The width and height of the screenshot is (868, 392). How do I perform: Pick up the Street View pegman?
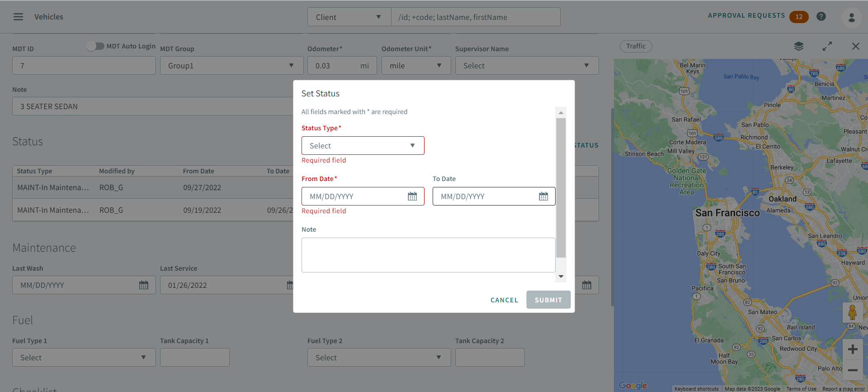coord(853,312)
